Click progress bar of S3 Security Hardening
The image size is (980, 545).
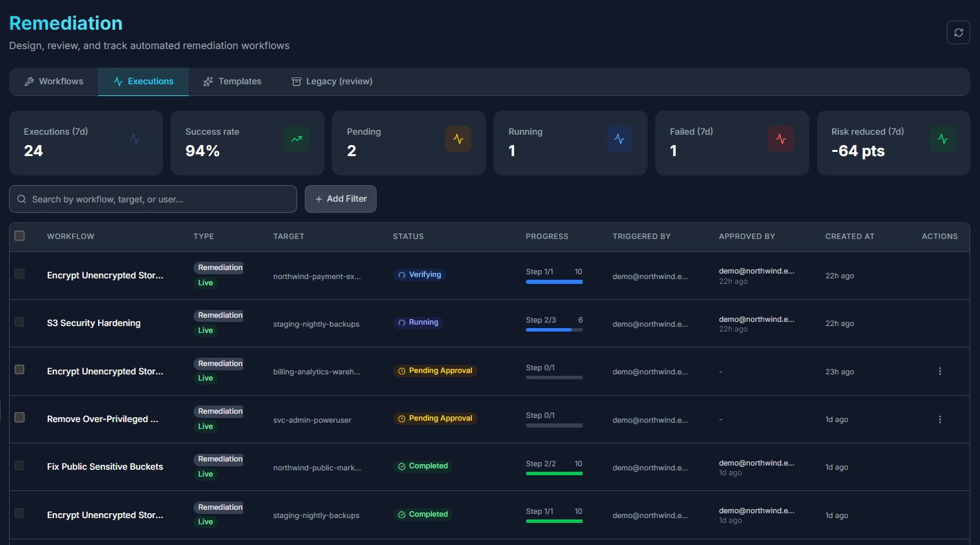point(554,330)
